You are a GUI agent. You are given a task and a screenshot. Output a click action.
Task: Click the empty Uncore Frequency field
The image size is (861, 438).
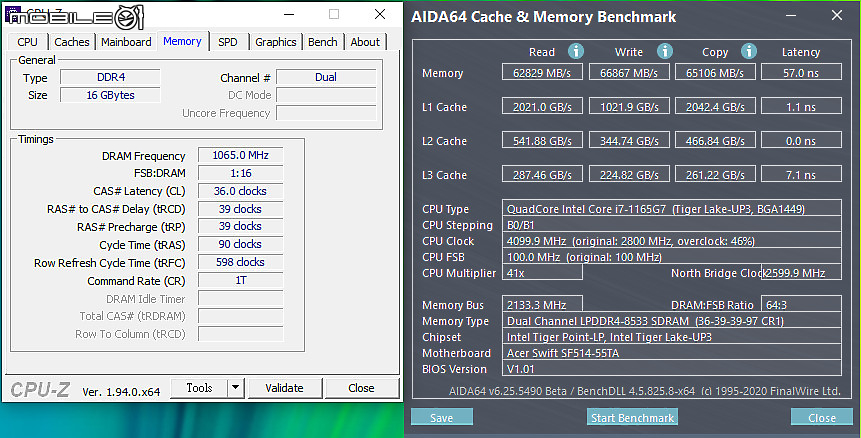point(326,113)
